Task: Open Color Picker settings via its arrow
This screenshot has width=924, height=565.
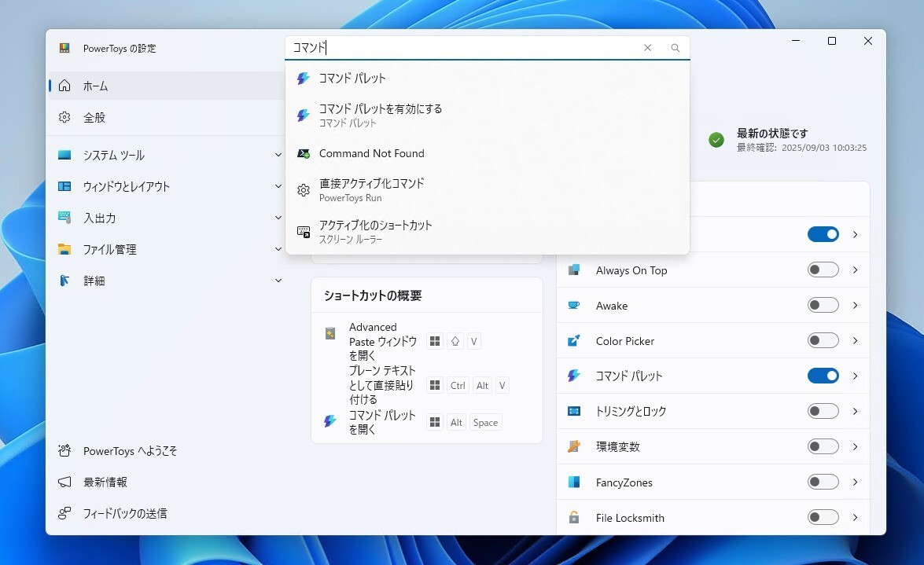Action: (x=855, y=340)
